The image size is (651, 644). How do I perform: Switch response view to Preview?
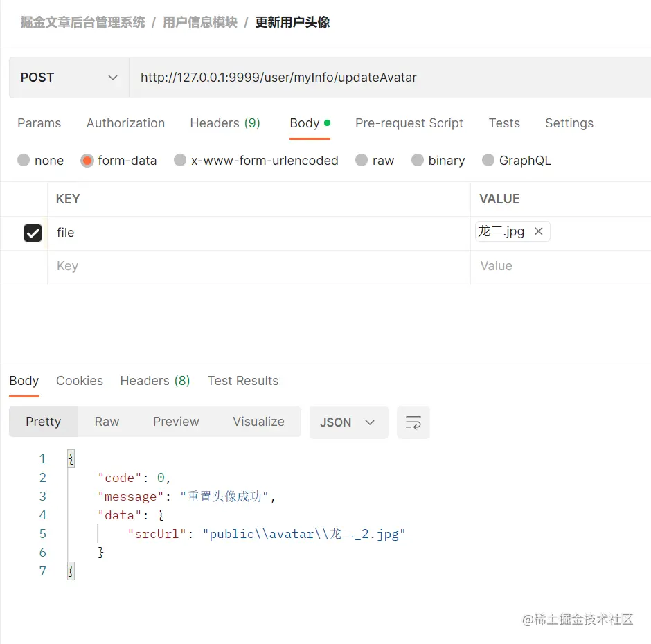click(x=176, y=422)
